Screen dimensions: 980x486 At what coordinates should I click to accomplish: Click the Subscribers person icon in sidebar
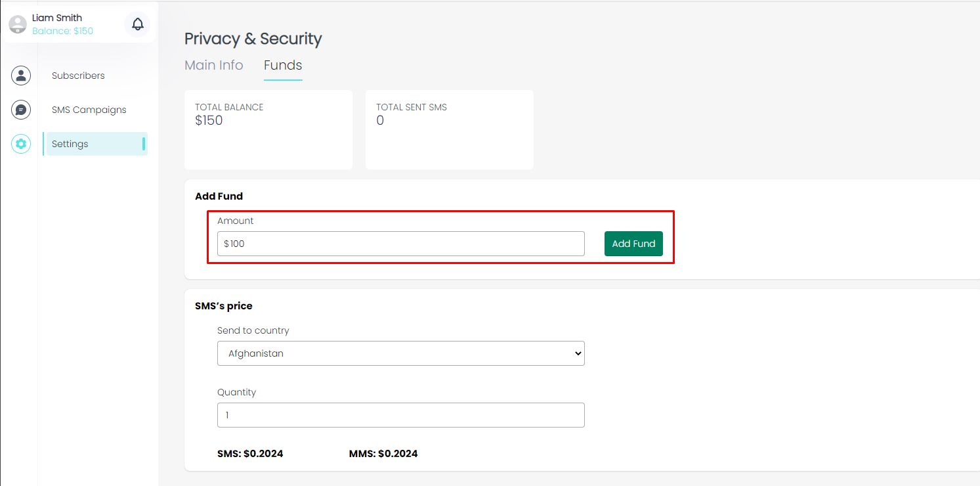tap(21, 76)
